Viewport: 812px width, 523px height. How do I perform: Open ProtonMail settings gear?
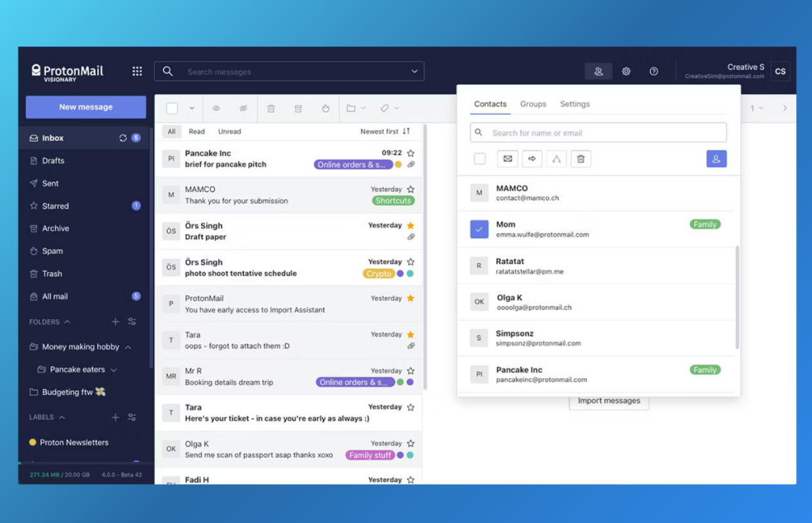click(626, 71)
